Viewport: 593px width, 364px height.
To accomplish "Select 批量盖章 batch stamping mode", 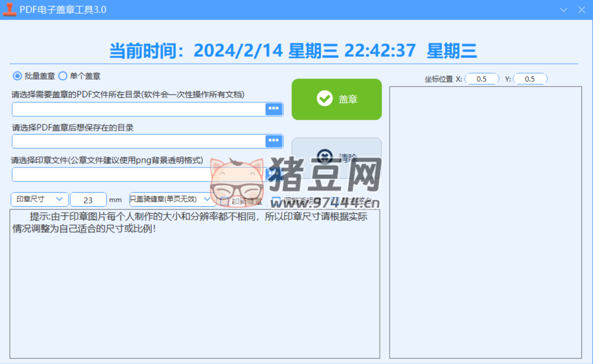I will click(17, 76).
